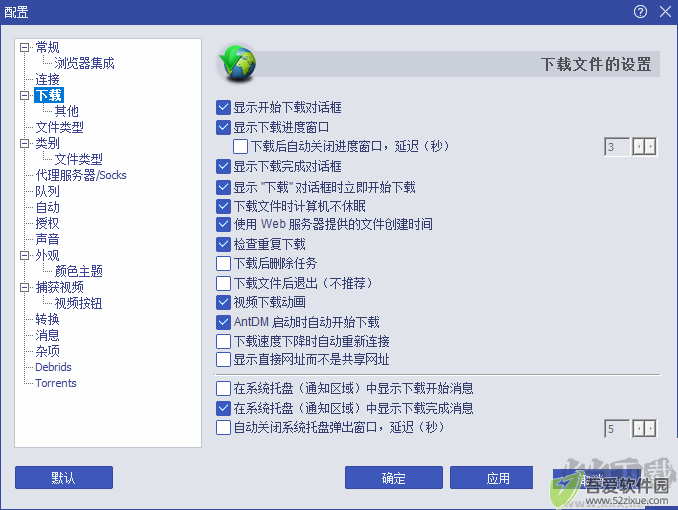This screenshot has height=510, width=678.
Task: Collapse the 外观 tree node
Action: click(25, 255)
